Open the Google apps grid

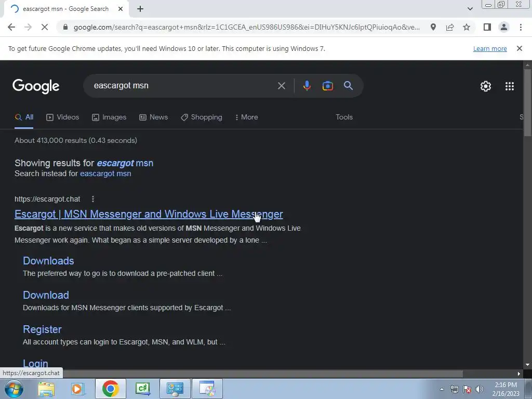click(509, 86)
